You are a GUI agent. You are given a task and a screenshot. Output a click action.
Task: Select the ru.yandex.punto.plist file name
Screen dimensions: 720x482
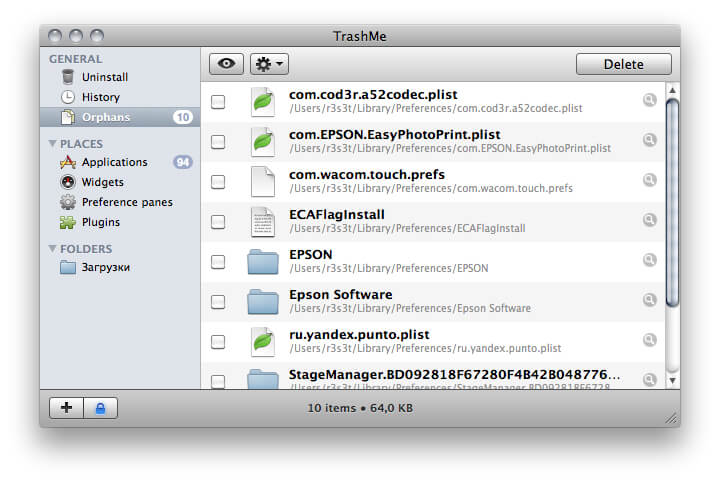point(359,335)
